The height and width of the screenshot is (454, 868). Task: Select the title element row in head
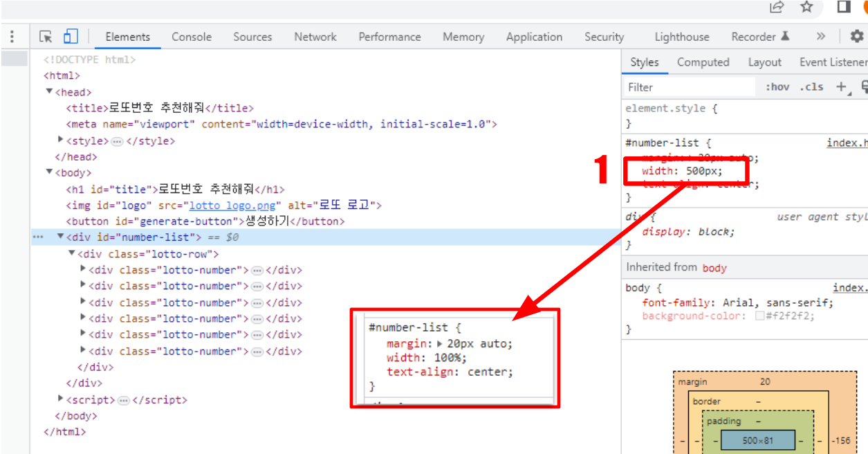pyautogui.click(x=160, y=108)
